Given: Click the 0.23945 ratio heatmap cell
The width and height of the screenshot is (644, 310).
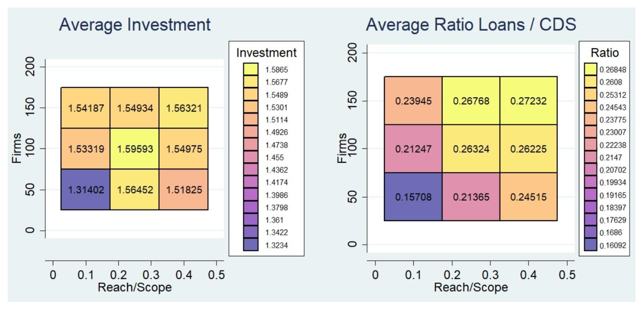Looking at the screenshot, I should tap(413, 101).
